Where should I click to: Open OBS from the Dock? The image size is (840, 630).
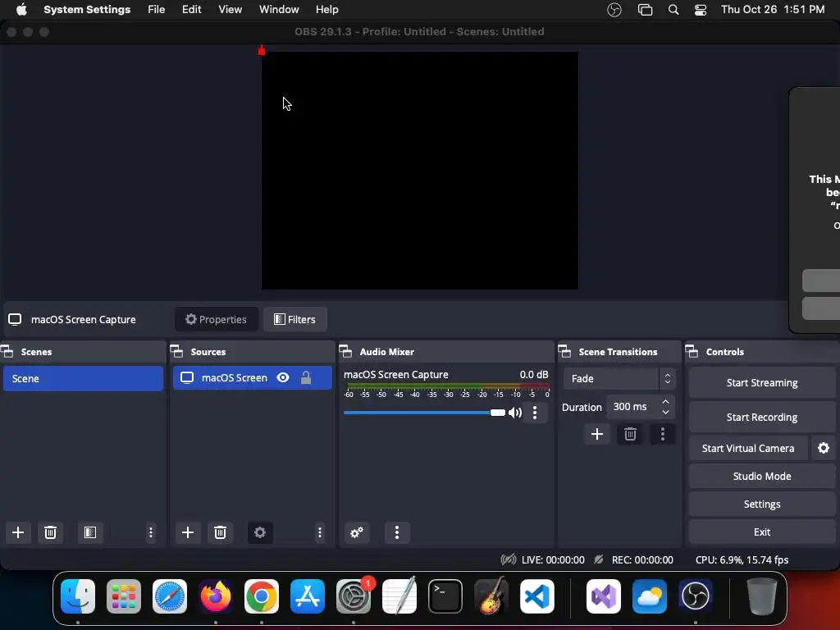click(696, 596)
